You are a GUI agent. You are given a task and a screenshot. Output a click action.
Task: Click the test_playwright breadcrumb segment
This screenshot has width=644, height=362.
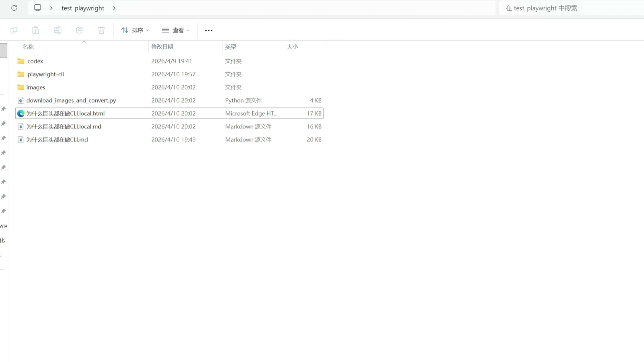point(83,8)
